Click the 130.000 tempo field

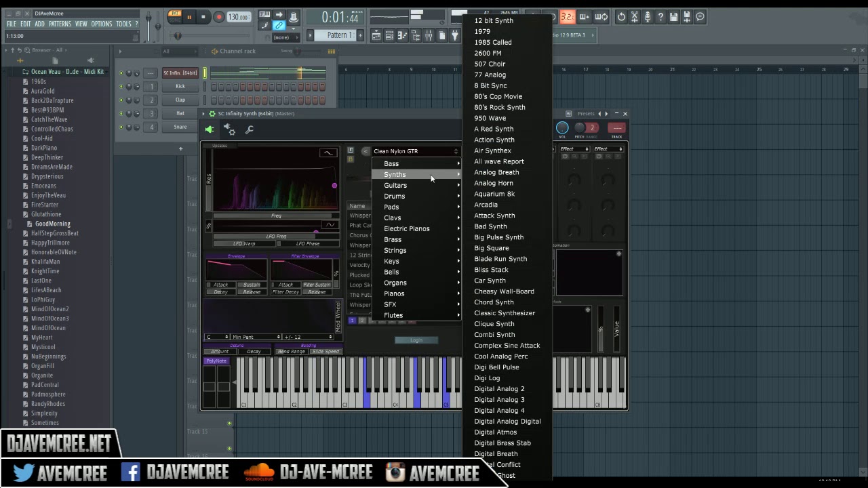click(239, 17)
